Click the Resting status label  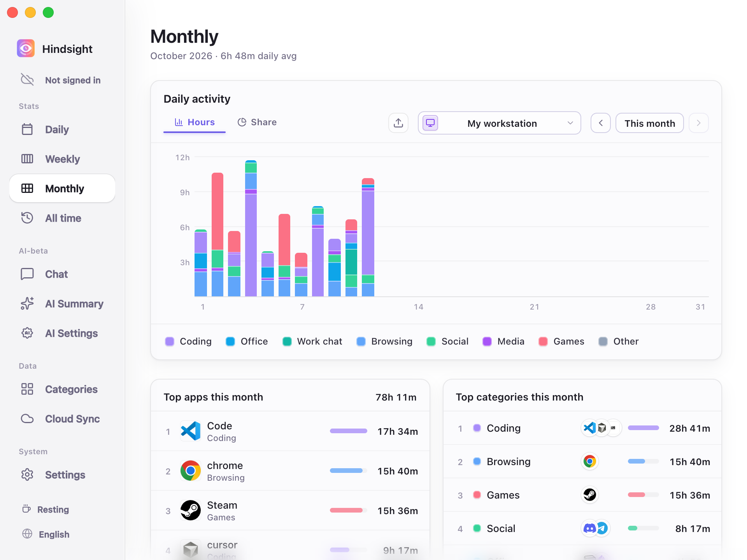click(53, 509)
